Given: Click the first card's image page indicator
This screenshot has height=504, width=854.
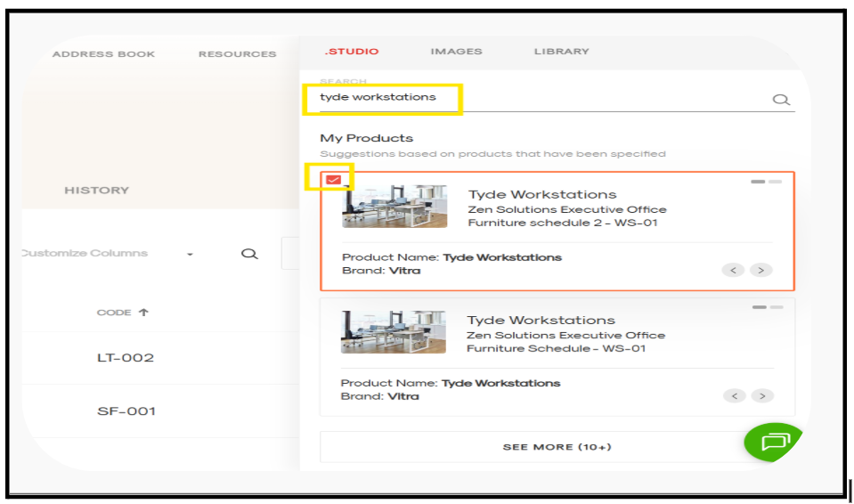Looking at the screenshot, I should tap(766, 182).
